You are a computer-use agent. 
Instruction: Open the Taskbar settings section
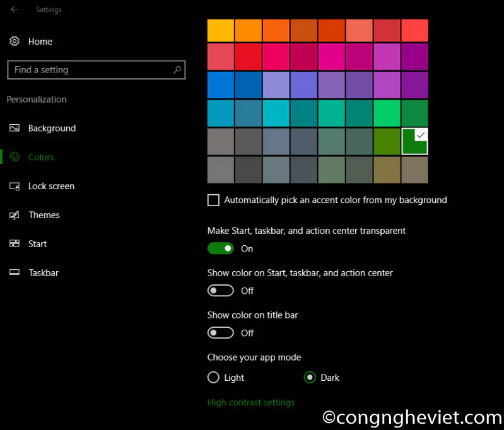(44, 273)
